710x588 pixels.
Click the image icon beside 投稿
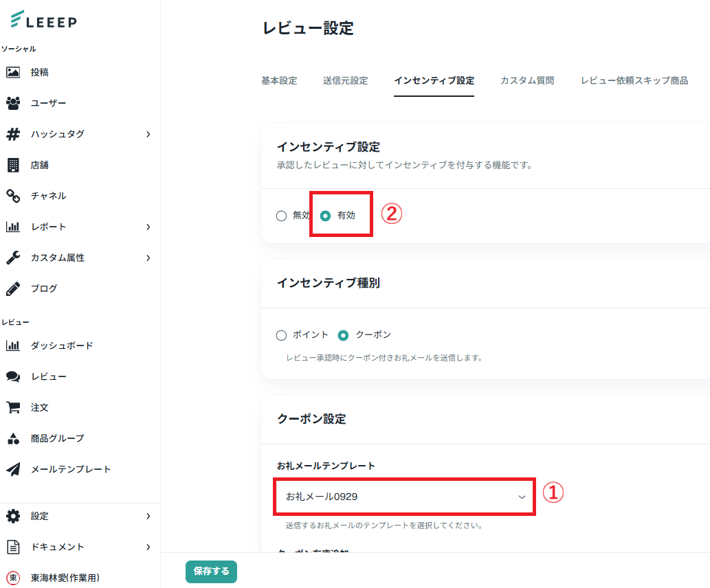click(x=13, y=72)
